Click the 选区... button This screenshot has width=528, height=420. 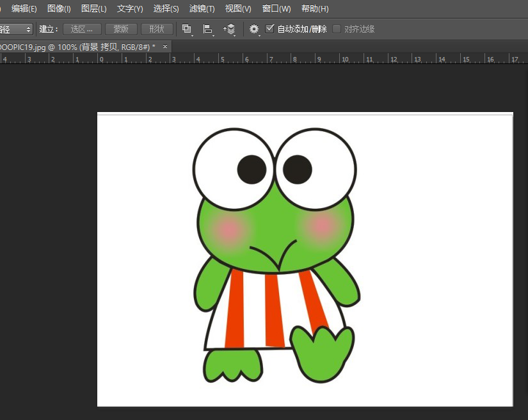tap(82, 29)
